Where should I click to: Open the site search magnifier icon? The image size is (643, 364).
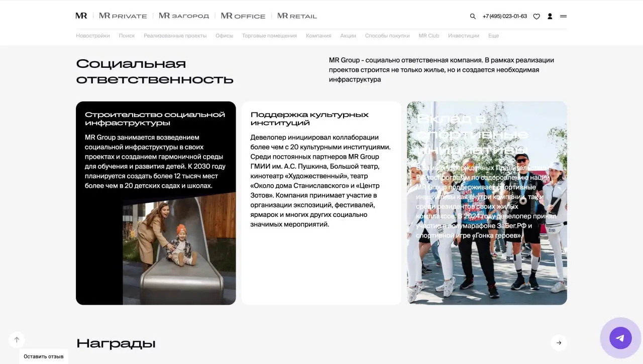(x=473, y=16)
